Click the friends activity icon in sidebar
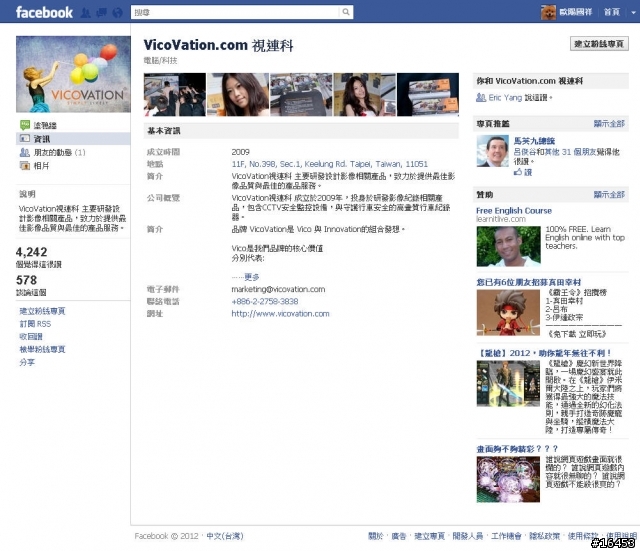Viewport: 640px width, 551px height. [24, 152]
